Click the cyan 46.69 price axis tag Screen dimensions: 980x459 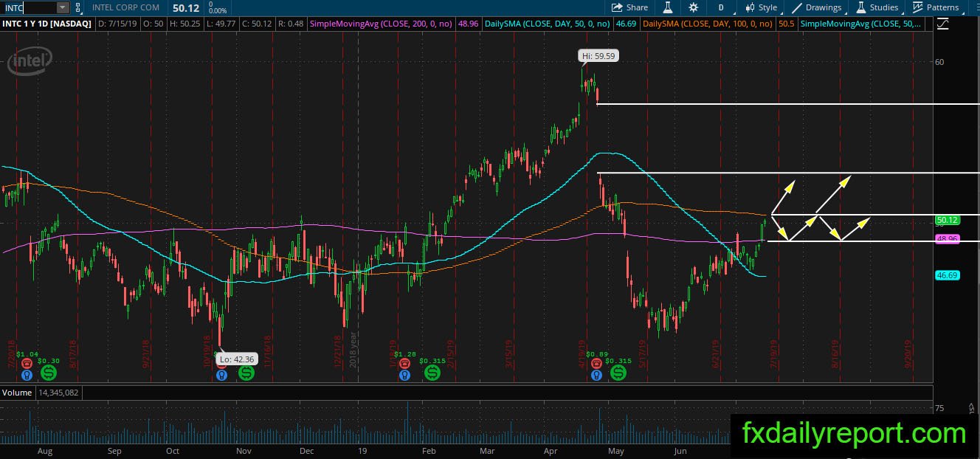pos(947,275)
